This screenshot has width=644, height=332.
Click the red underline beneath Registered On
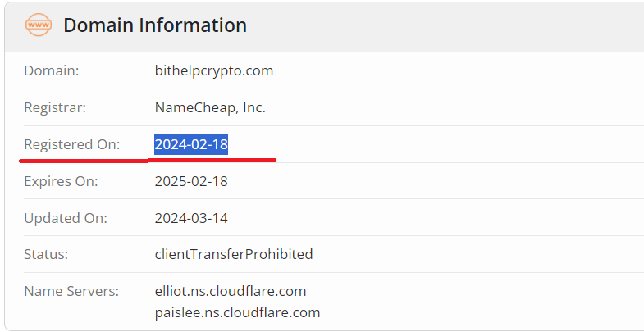click(x=82, y=161)
